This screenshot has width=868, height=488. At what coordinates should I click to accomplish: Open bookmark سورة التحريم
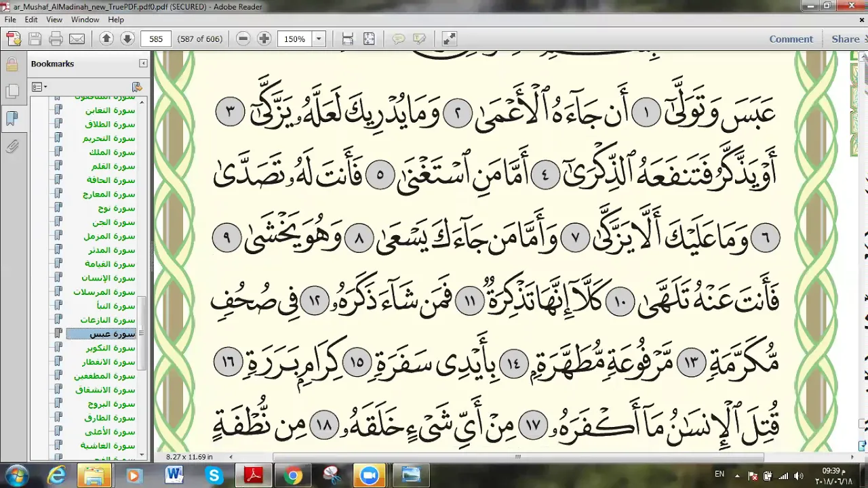tap(110, 138)
